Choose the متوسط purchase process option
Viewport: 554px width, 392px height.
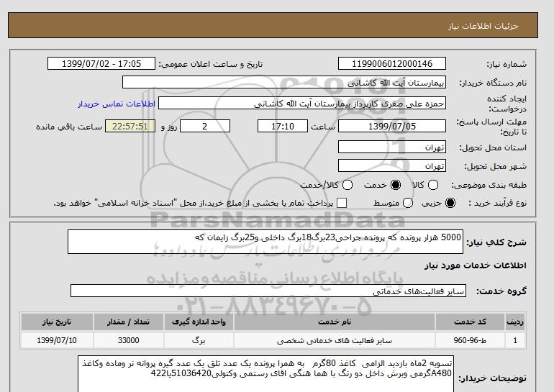coord(408,204)
